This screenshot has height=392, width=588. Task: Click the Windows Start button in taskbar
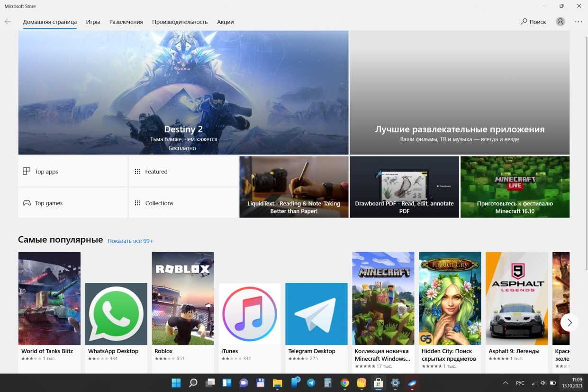click(x=176, y=383)
